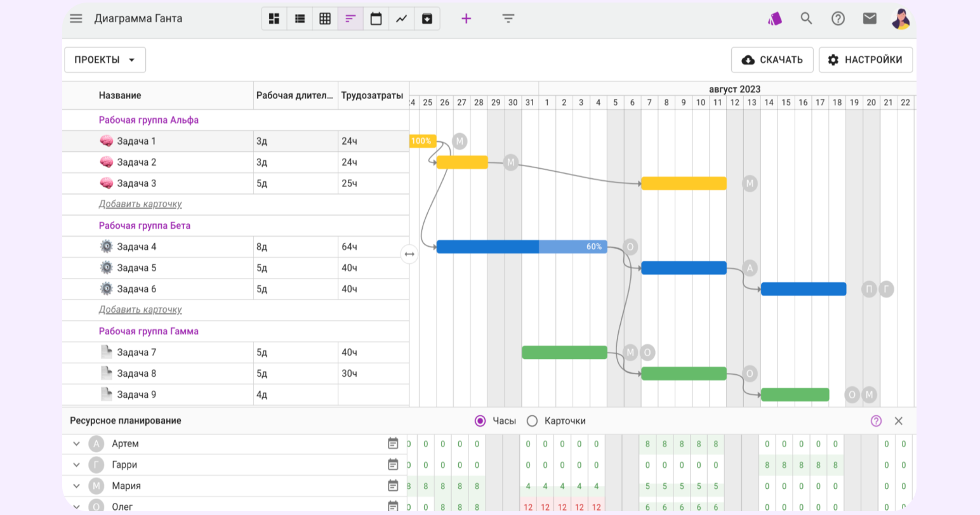980x515 pixels.
Task: Click Добавить карточку under Рабочая группа Альфа
Action: [x=140, y=204]
